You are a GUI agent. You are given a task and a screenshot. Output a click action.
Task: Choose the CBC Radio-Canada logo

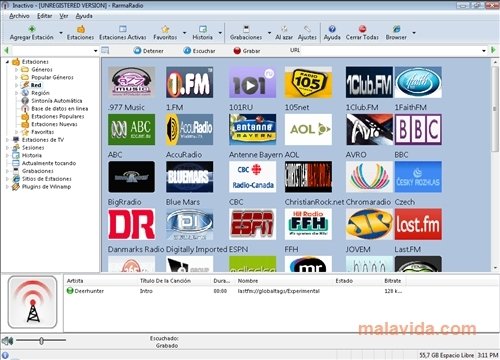pyautogui.click(x=252, y=177)
